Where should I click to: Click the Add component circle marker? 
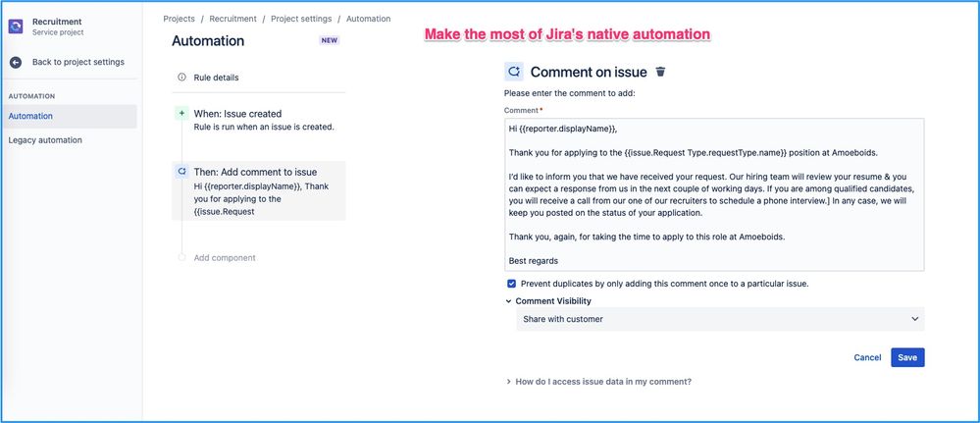[x=181, y=257]
